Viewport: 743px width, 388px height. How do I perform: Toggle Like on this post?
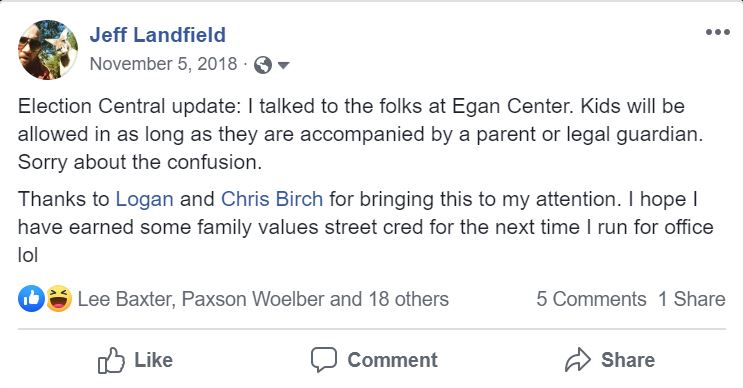coord(136,361)
